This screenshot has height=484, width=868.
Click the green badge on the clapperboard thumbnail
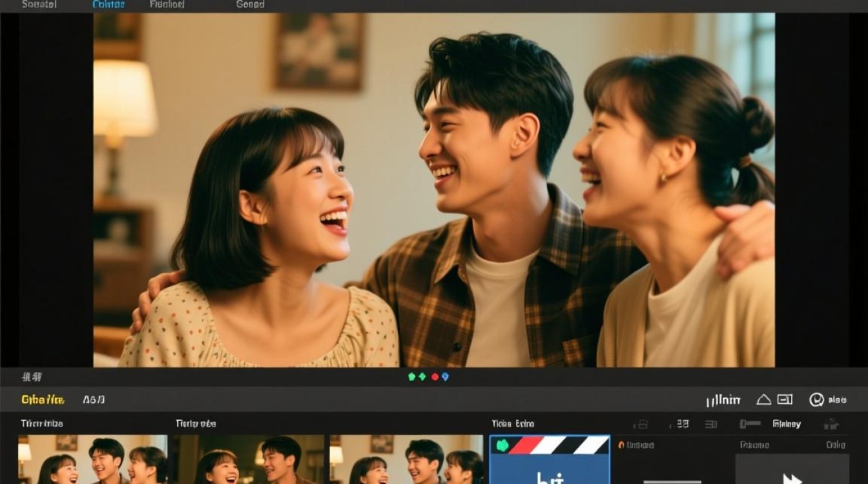point(502,445)
